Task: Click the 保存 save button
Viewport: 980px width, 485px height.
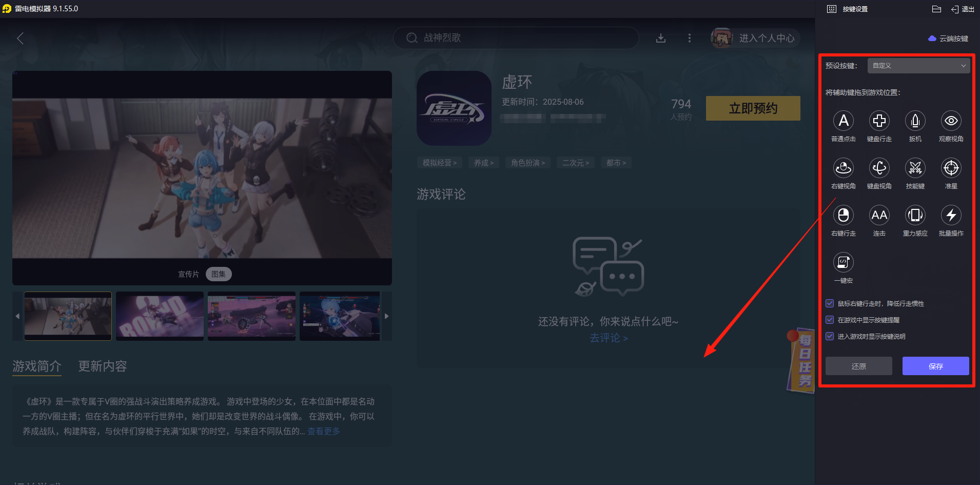Action: 935,366
